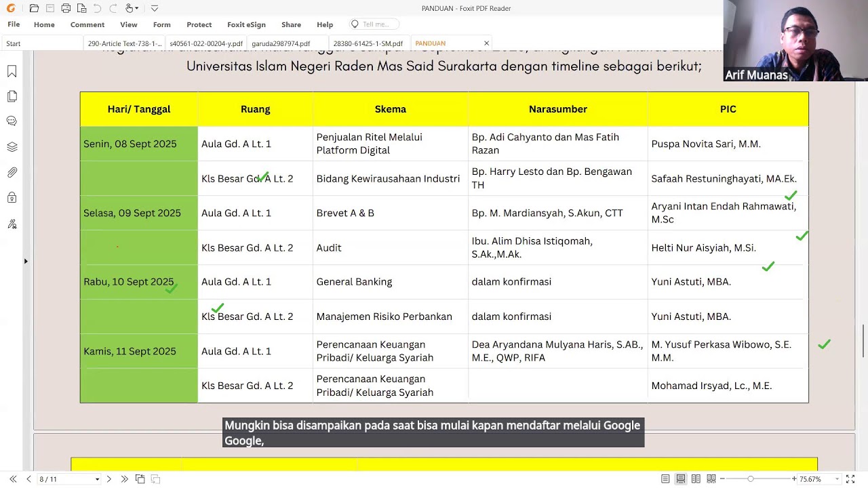Screen dimensions: 868x488
Task: Switch to continuous facing view
Action: click(711, 479)
